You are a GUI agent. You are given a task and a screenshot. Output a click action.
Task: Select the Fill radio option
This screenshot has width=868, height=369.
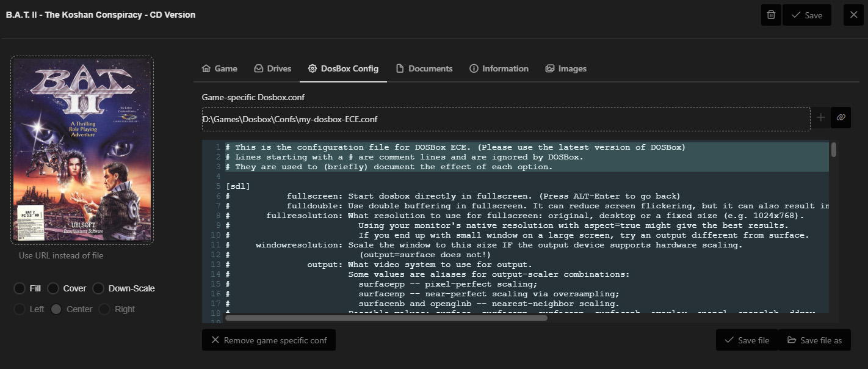click(20, 288)
